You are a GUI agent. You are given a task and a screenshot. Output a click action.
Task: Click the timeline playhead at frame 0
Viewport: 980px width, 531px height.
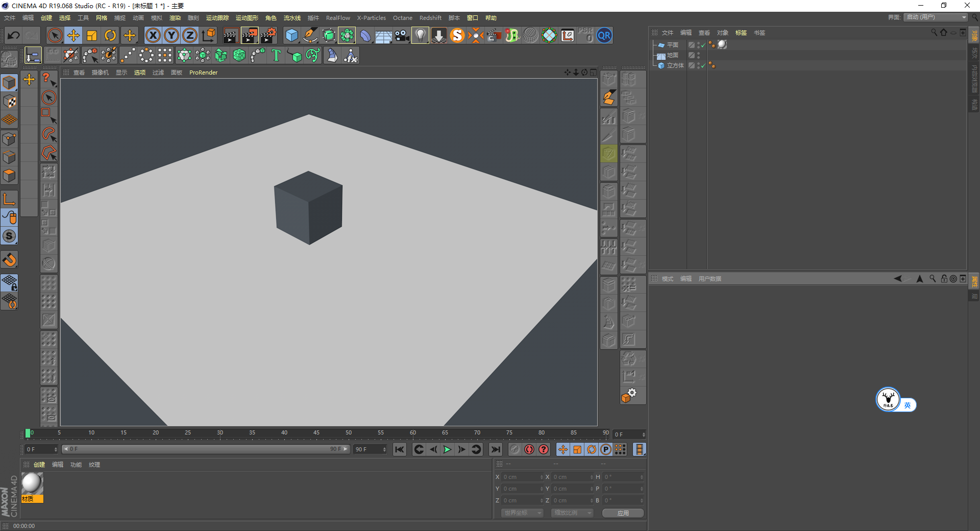coord(28,433)
